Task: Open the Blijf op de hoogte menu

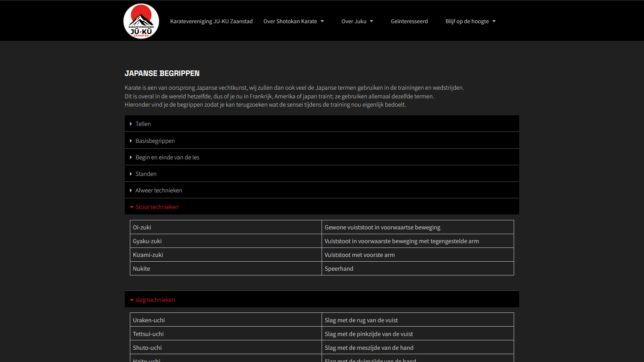Action: tap(467, 21)
